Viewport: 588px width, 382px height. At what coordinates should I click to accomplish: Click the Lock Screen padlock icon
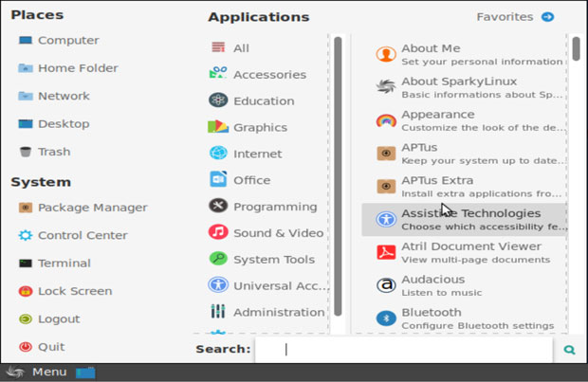[x=25, y=291]
